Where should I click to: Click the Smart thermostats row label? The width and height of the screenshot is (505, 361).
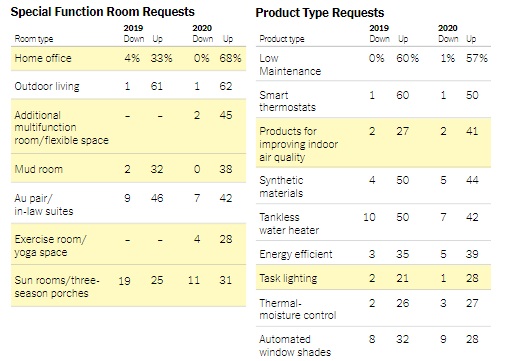pos(287,101)
